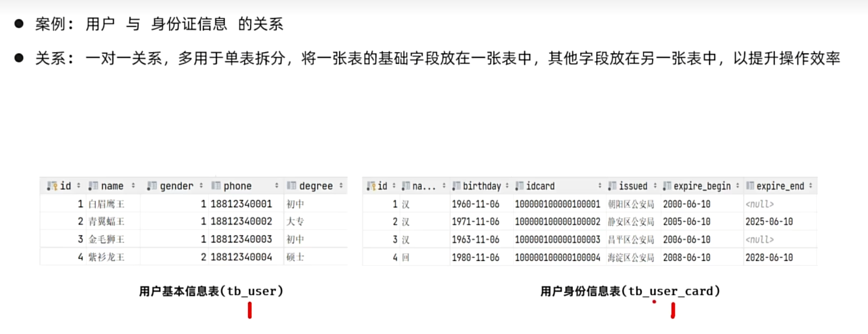Select phone cell 18812340001
This screenshot has height=334, width=868.
click(241, 204)
